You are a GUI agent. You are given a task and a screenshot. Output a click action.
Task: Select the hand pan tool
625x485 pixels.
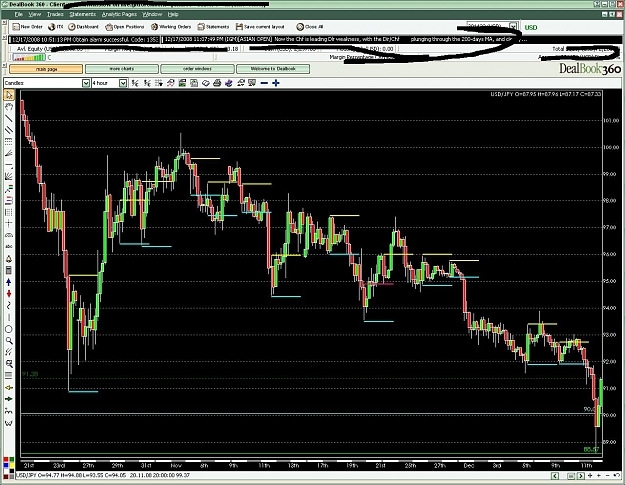(9, 106)
